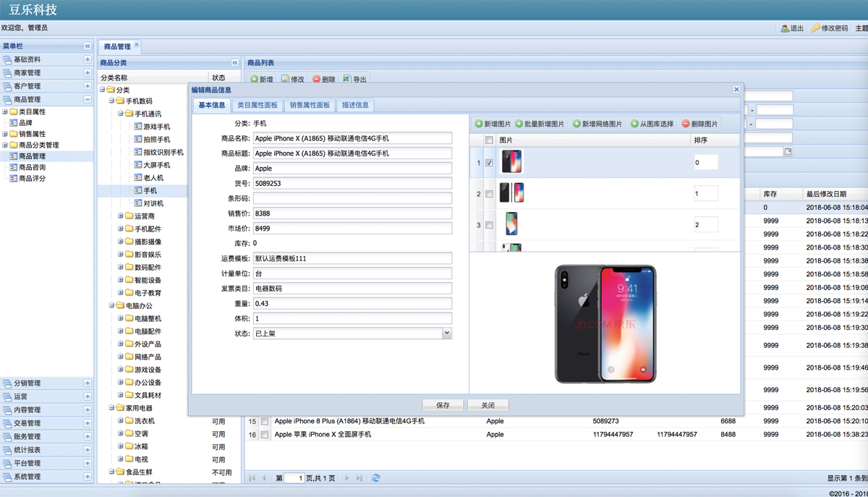Viewport: 868px width, 497px height.
Task: Select the third image thumbnail in the grid
Action: coord(511,224)
